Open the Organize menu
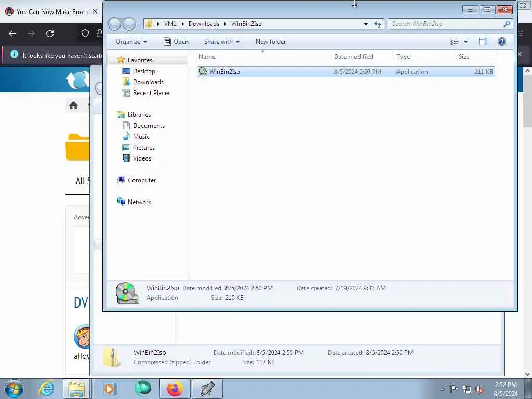 coord(131,42)
